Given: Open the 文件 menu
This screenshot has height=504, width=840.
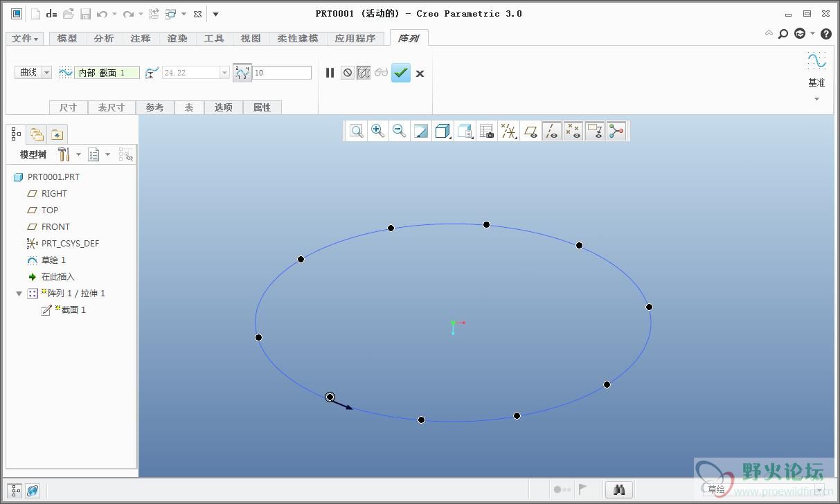Looking at the screenshot, I should (26, 39).
